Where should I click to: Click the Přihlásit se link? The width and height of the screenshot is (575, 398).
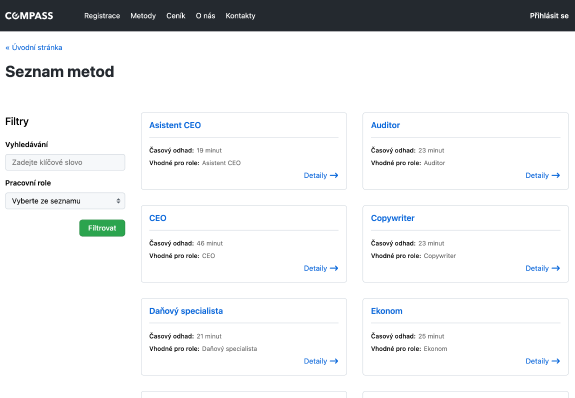(x=549, y=16)
